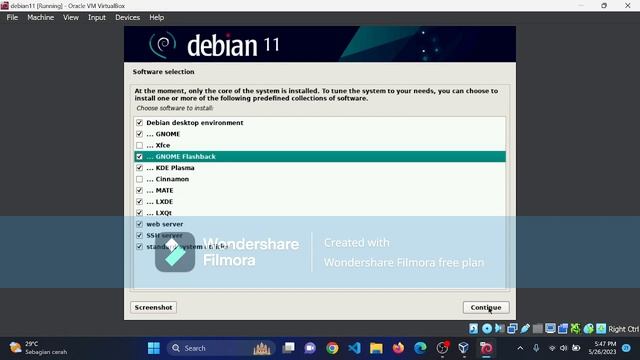Open the Windows Start menu
640x360 pixels.
(154, 348)
